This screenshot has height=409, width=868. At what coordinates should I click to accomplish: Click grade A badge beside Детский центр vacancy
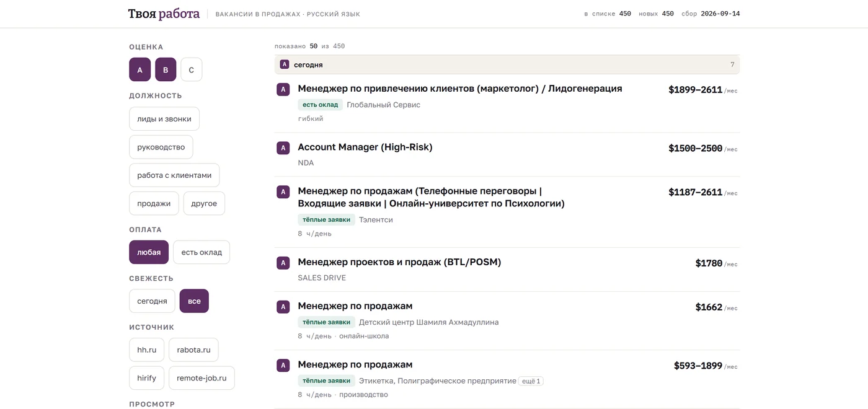click(x=283, y=307)
